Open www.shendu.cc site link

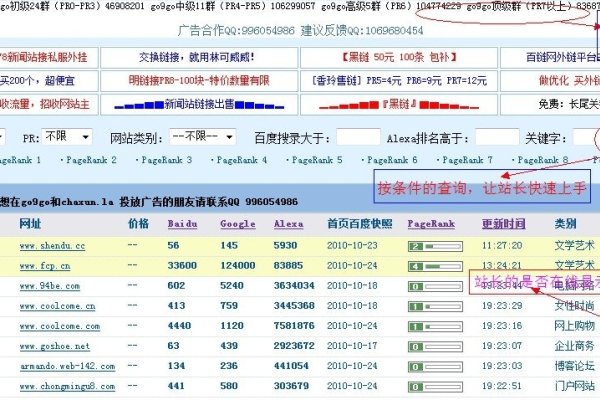pos(52,246)
